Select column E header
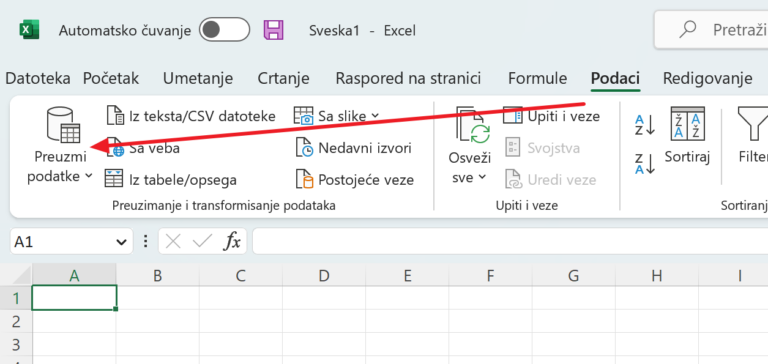The height and width of the screenshot is (364, 768). [407, 276]
